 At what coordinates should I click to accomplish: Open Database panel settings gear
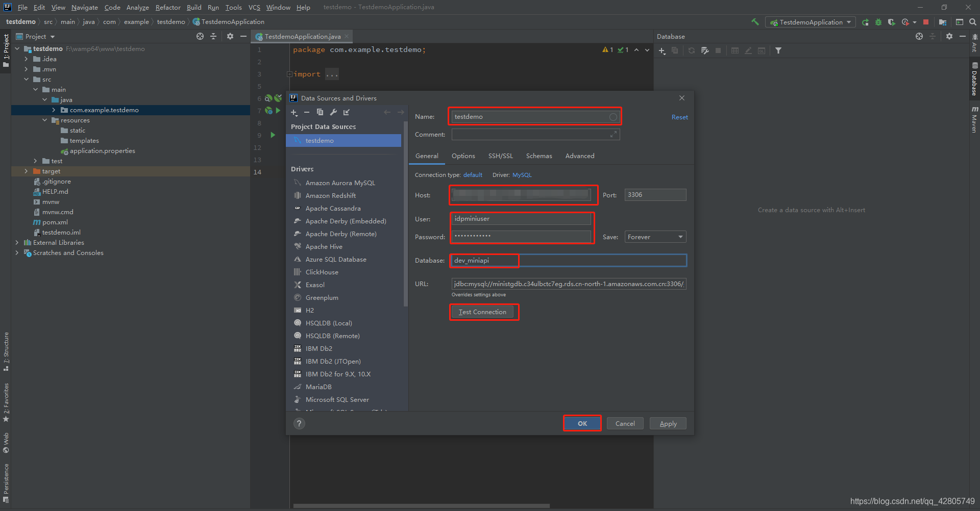point(949,36)
